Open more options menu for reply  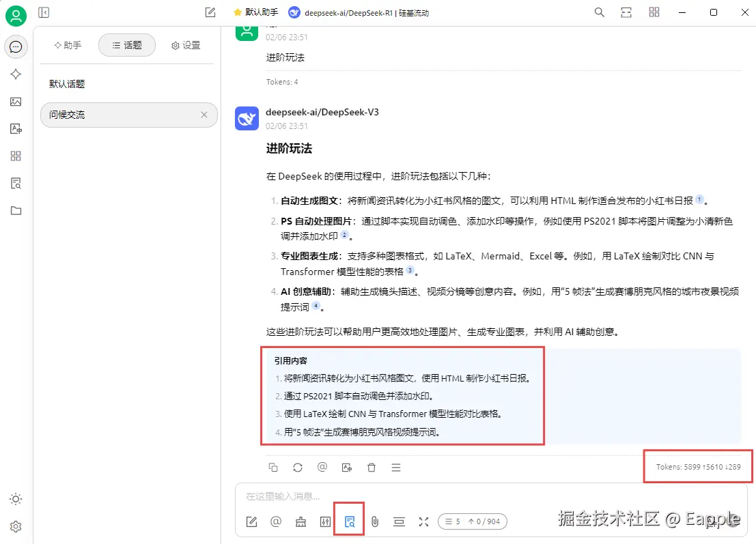click(396, 468)
